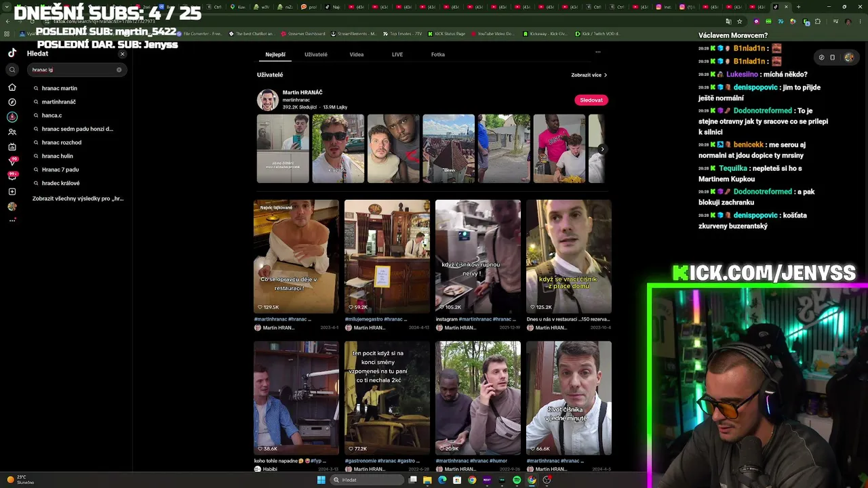The height and width of the screenshot is (488, 868).
Task: Open the 'StreamElements' bookmark
Action: pyautogui.click(x=353, y=34)
